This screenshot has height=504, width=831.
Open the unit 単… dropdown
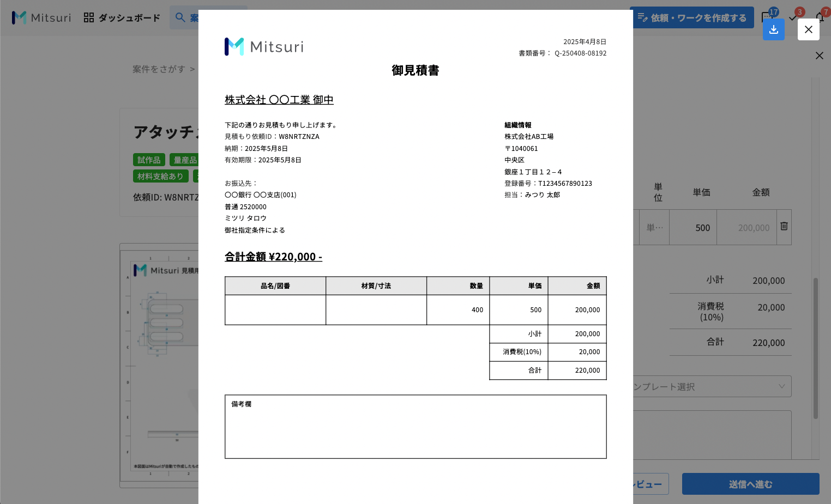(x=654, y=228)
